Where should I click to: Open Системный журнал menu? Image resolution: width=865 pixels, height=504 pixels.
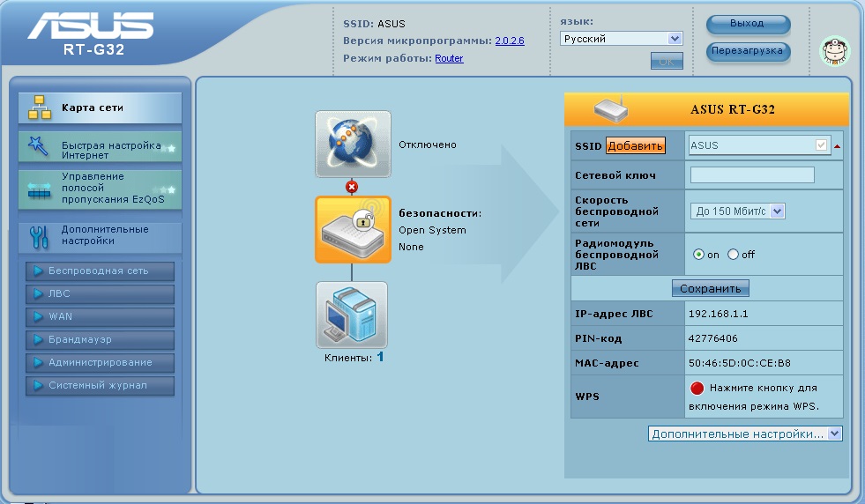pyautogui.click(x=100, y=385)
